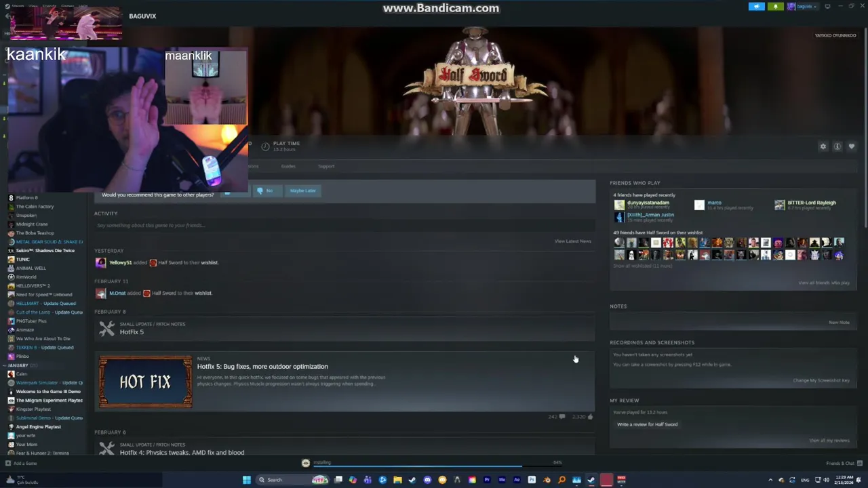
Task: Select PNGTuber Plus in library
Action: (x=31, y=321)
